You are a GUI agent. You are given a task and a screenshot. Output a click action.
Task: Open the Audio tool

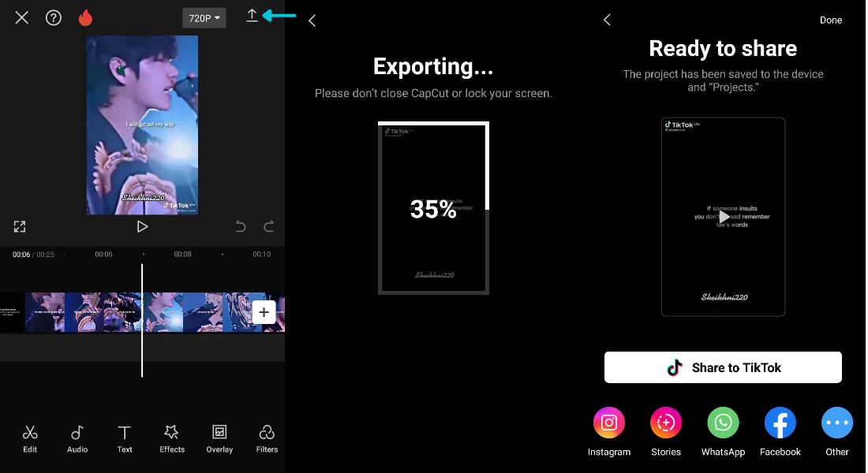click(77, 438)
